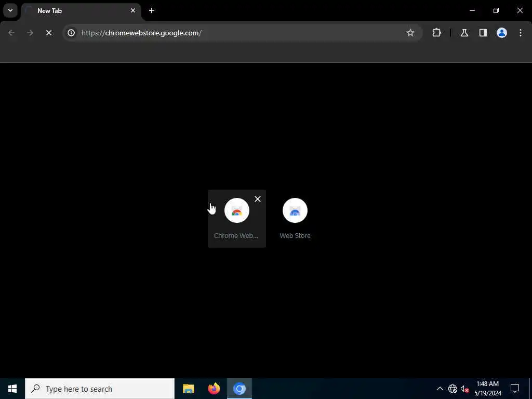
Task: Open the notification center icon
Action: pos(515,389)
